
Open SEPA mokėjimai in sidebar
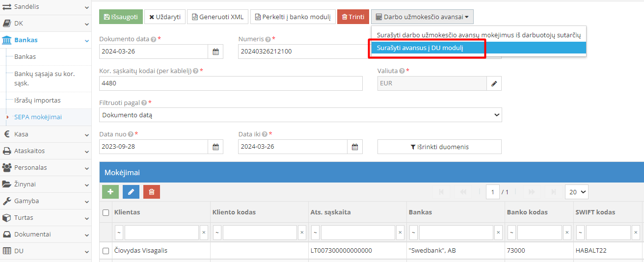pyautogui.click(x=38, y=117)
